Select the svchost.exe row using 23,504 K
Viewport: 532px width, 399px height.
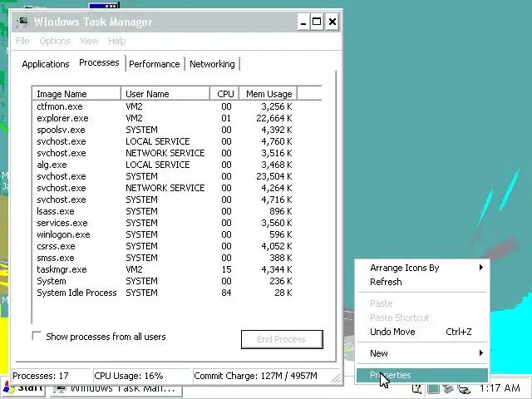pyautogui.click(x=165, y=176)
